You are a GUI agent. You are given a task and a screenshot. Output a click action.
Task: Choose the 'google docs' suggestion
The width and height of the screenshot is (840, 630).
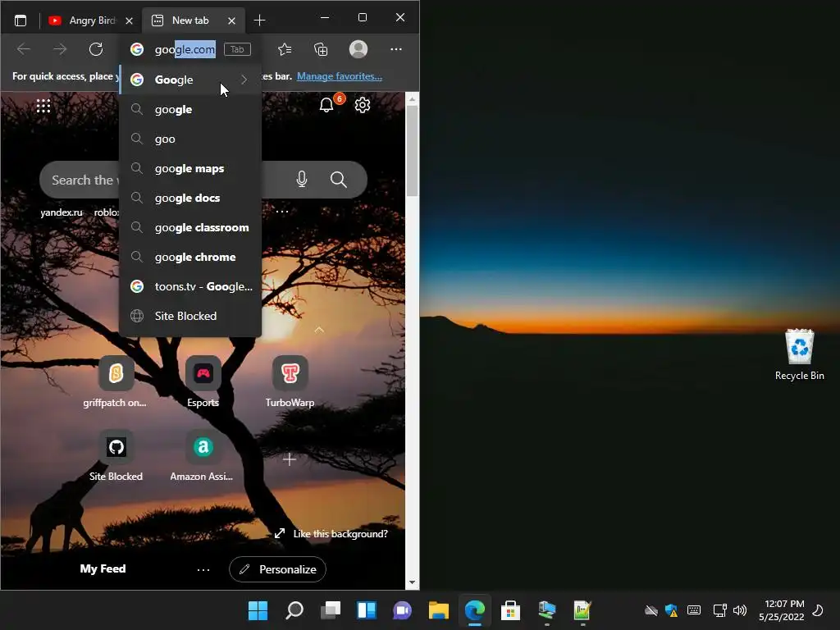(190, 198)
